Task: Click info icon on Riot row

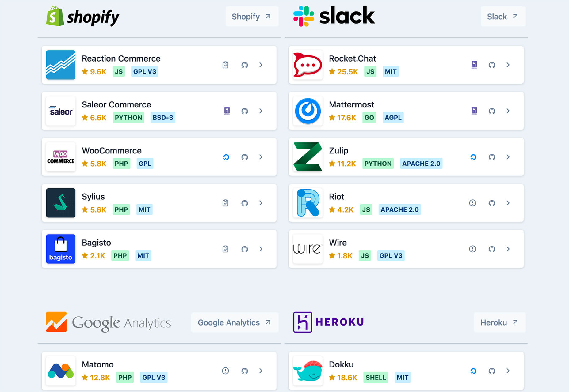Action: click(472, 203)
